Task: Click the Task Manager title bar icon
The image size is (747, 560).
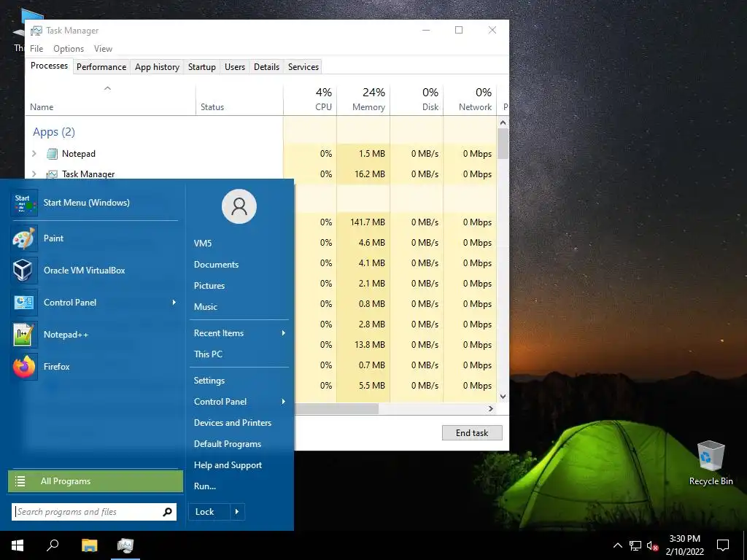Action: coord(36,31)
